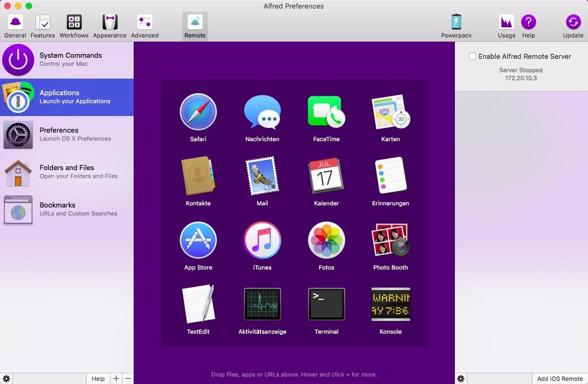Check for an Update
Image resolution: width=588 pixels, height=384 pixels.
click(x=573, y=26)
